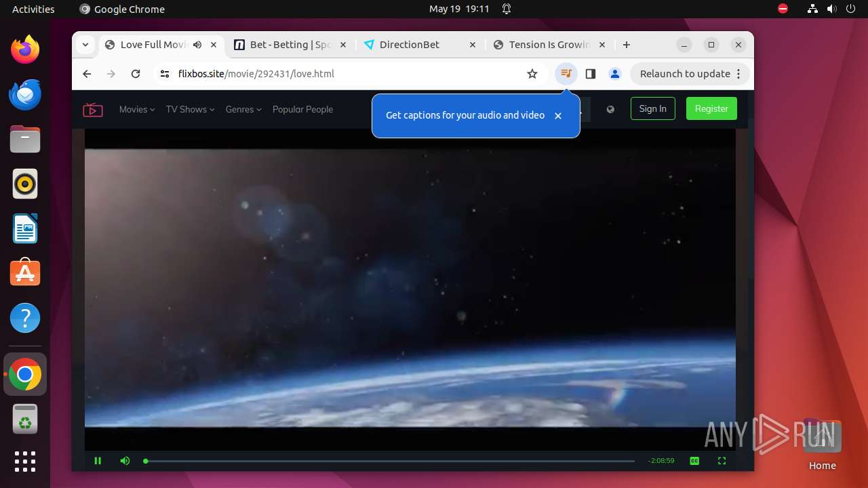Viewport: 868px width, 488px height.
Task: Open Files manager from dock
Action: click(x=25, y=139)
